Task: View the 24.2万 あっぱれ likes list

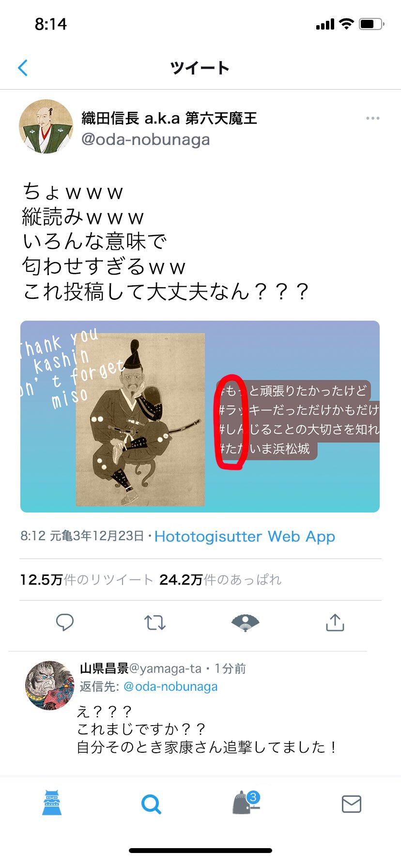Action: (x=220, y=580)
